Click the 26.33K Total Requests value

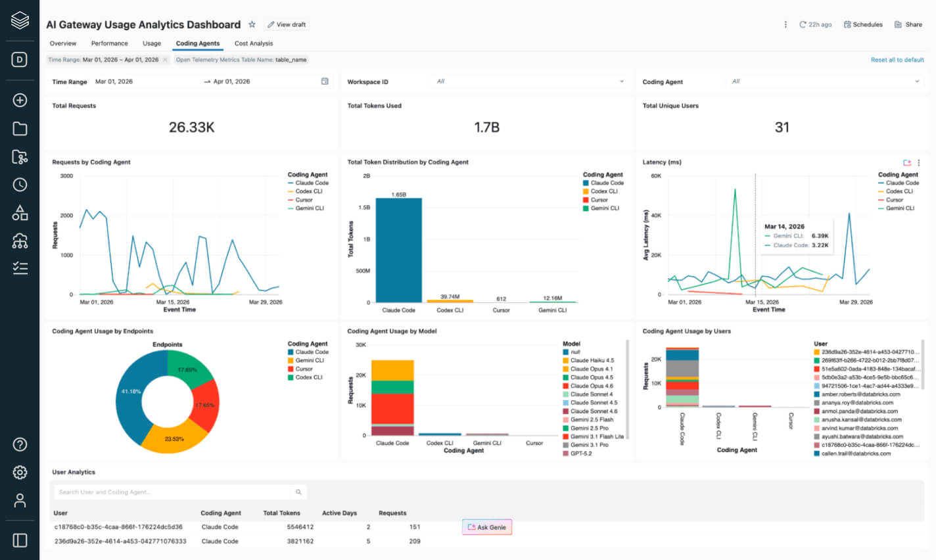point(191,128)
